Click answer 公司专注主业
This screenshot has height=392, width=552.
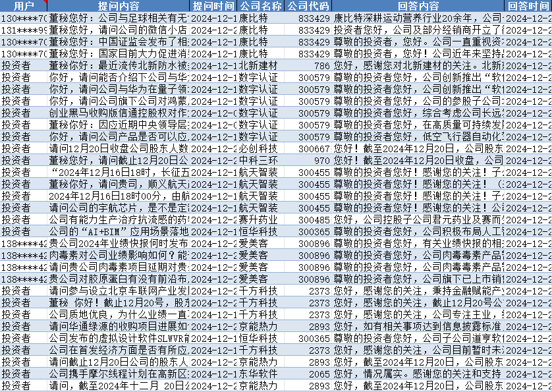pyautogui.click(x=418, y=314)
